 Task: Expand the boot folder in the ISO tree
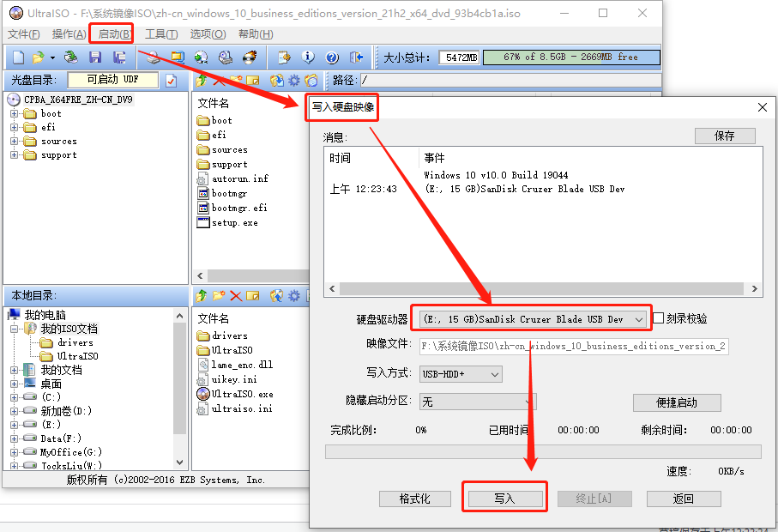click(x=14, y=113)
